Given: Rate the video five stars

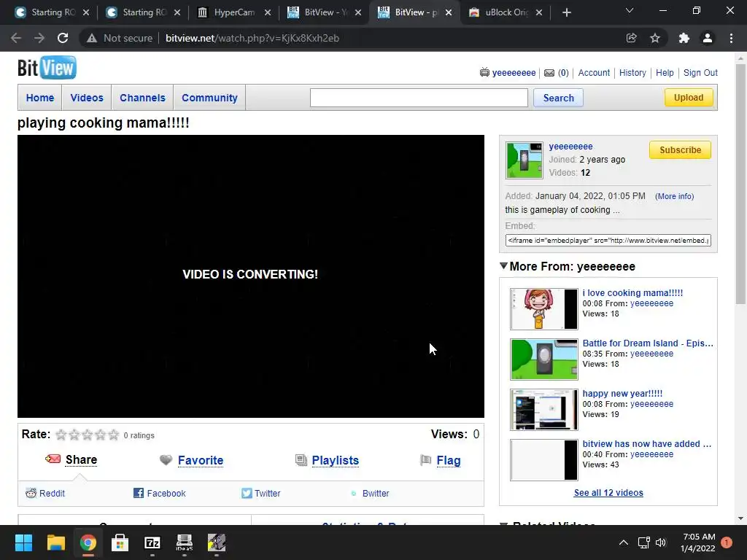Looking at the screenshot, I should point(113,435).
